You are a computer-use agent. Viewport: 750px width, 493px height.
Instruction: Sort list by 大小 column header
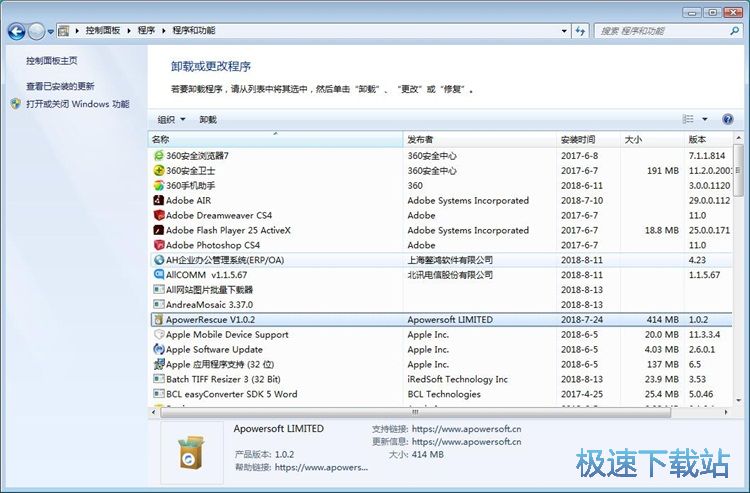tap(652, 140)
